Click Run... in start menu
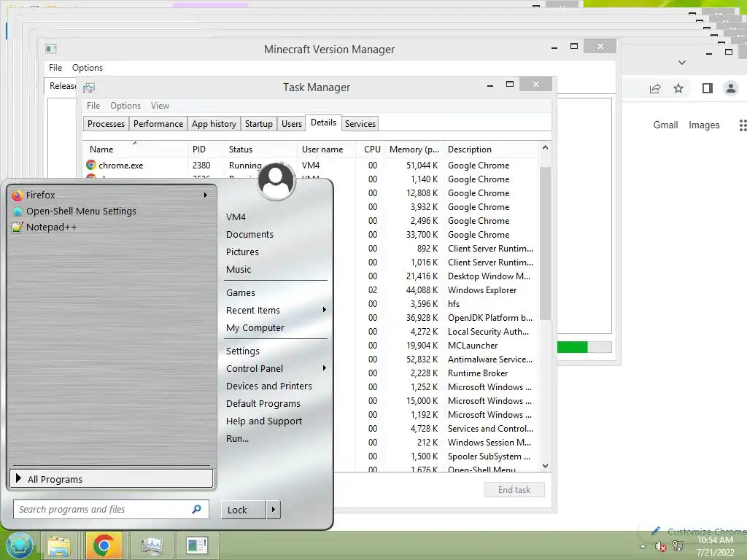The image size is (747, 560). [237, 438]
